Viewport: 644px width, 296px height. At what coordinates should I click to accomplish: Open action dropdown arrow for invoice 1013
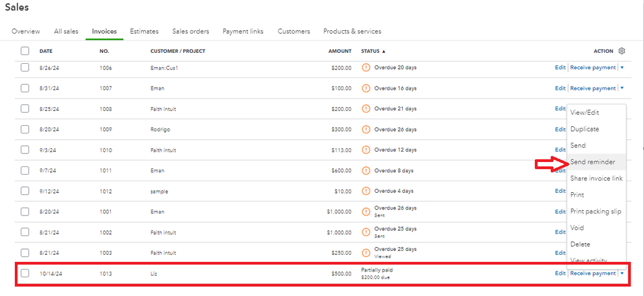pos(622,273)
